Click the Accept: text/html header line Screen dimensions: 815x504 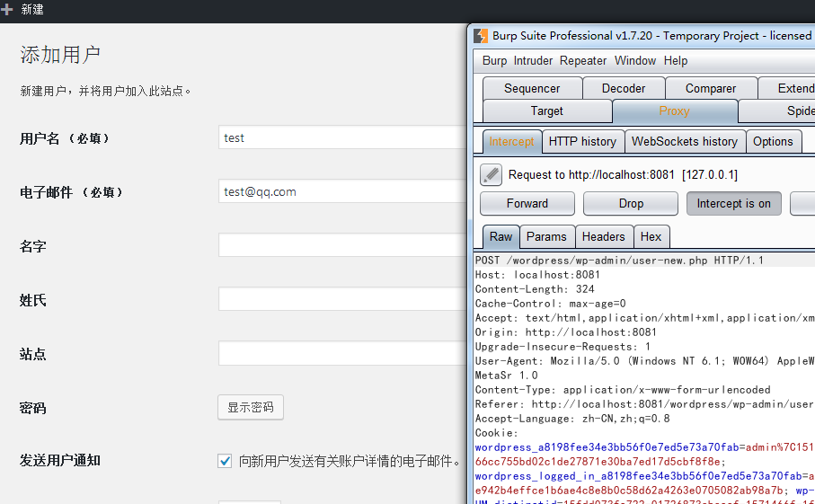[x=645, y=318]
